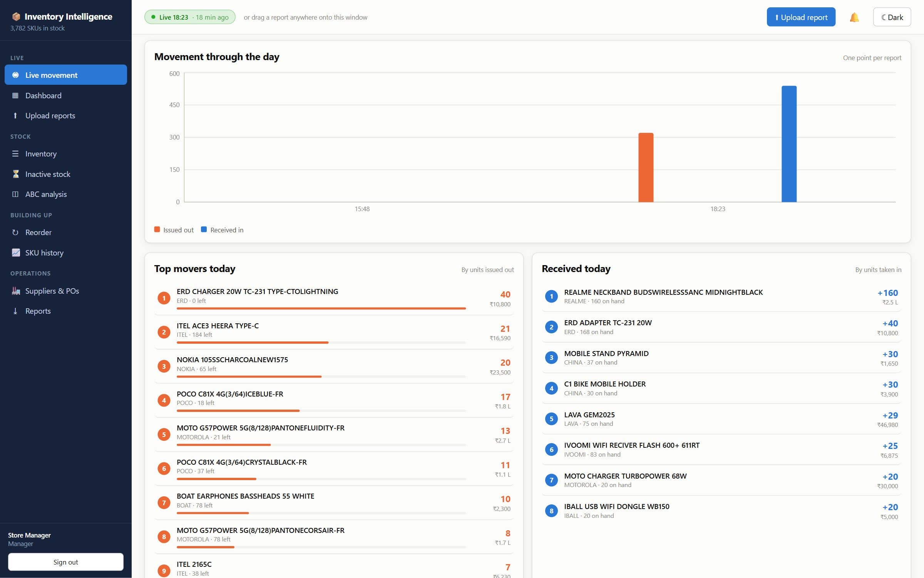
Task: Select MOTO CHARGER TURBOPOWER 68W row
Action: 721,480
